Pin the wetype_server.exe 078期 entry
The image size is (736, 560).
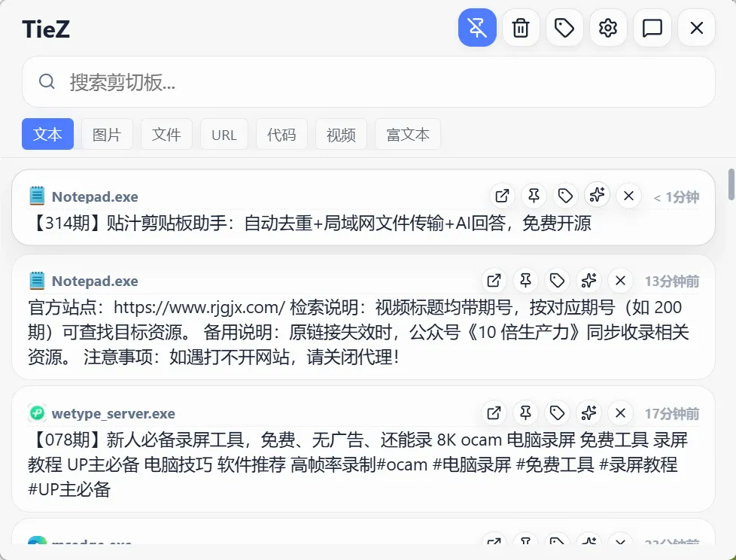click(x=525, y=413)
